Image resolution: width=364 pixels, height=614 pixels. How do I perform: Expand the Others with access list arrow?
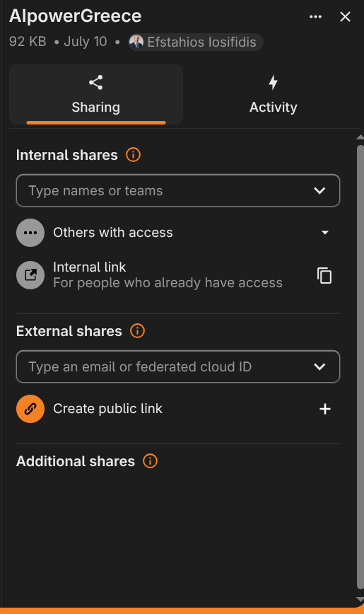(325, 233)
